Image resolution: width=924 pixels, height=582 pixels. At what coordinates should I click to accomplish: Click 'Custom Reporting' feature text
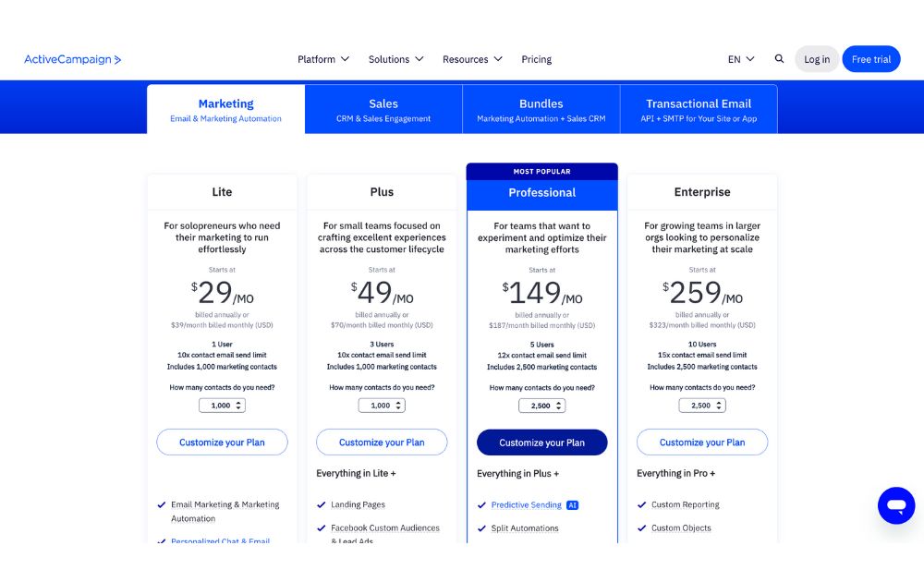[686, 504]
